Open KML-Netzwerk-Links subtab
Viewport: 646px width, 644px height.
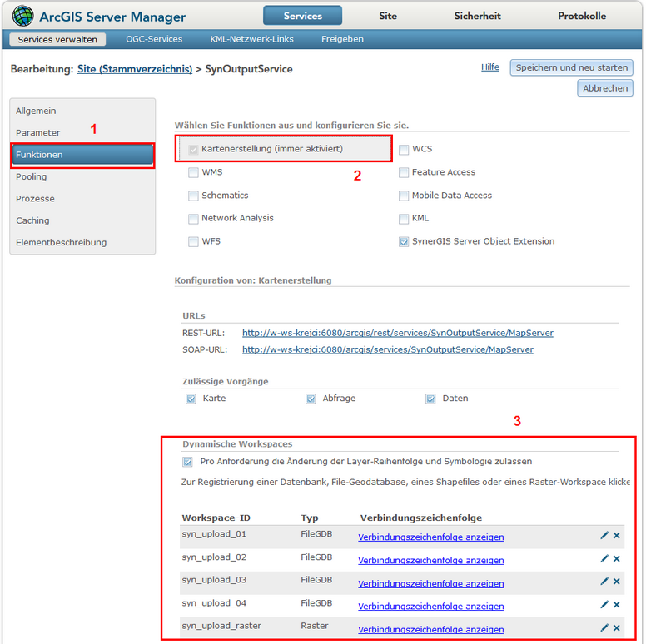[251, 39]
